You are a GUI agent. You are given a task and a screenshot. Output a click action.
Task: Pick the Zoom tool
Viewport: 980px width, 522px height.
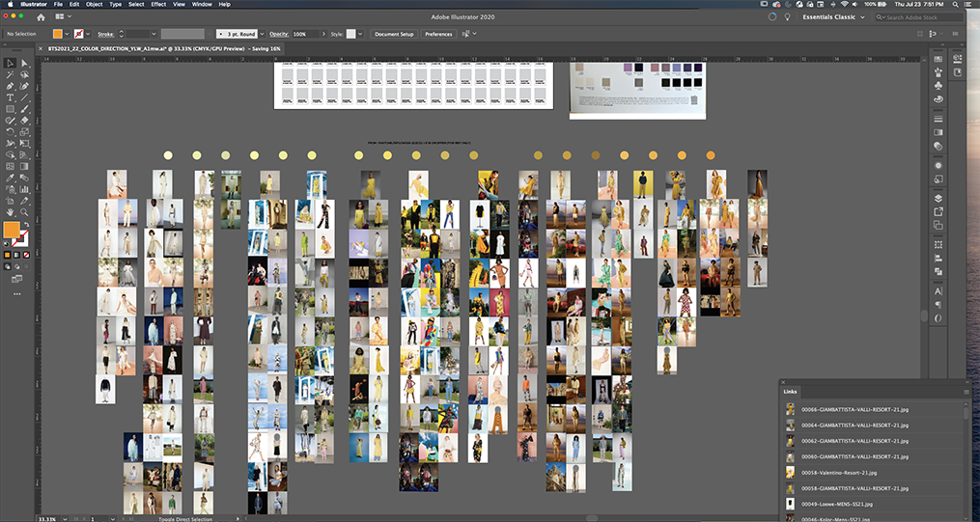[24, 212]
